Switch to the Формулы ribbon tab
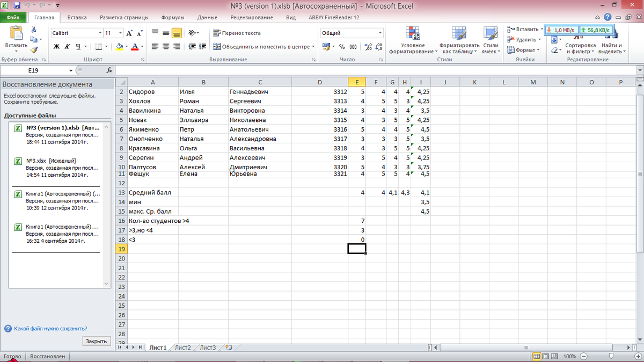This screenshot has width=644, height=362. (x=172, y=17)
